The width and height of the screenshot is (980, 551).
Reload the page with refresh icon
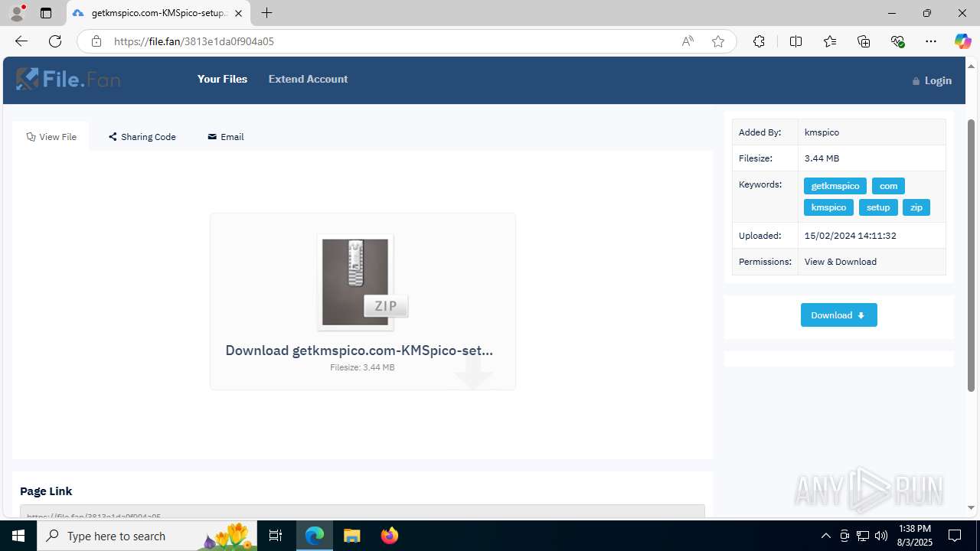[55, 41]
